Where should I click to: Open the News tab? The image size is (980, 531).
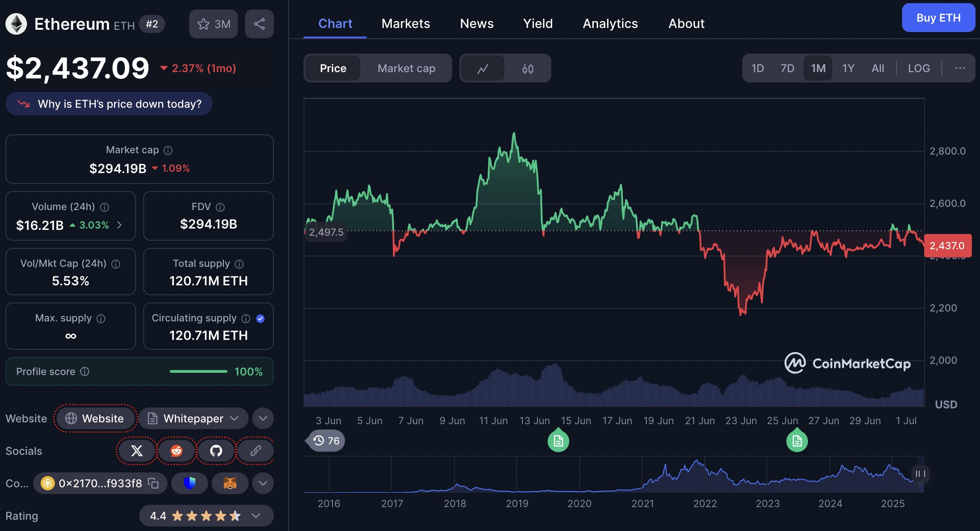pos(476,23)
